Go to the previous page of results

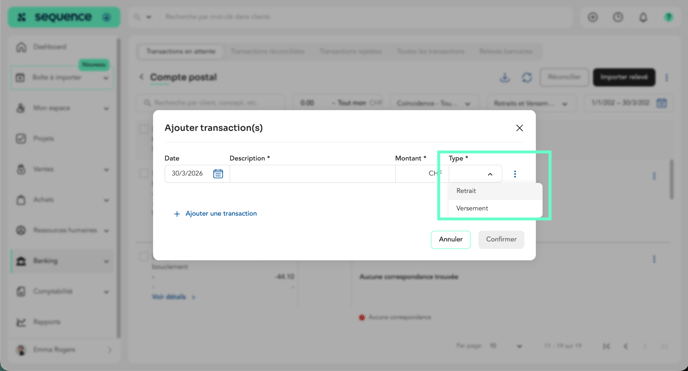(626, 346)
